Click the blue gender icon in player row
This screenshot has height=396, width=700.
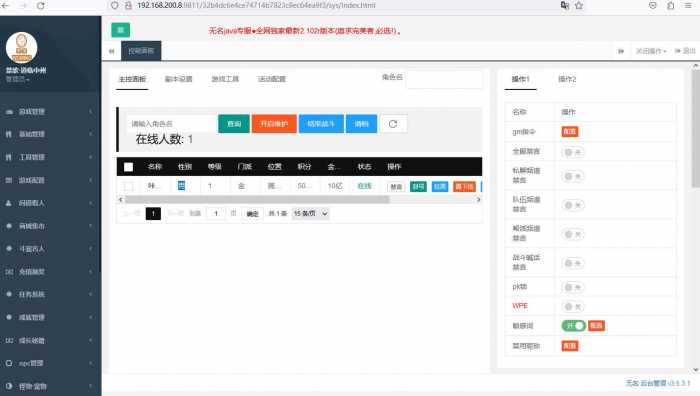tap(181, 186)
